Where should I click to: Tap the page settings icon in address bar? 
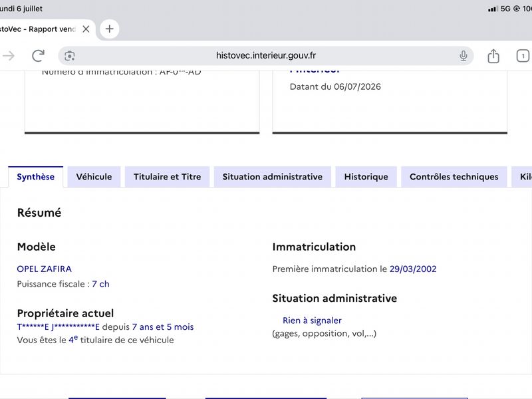[x=70, y=56]
